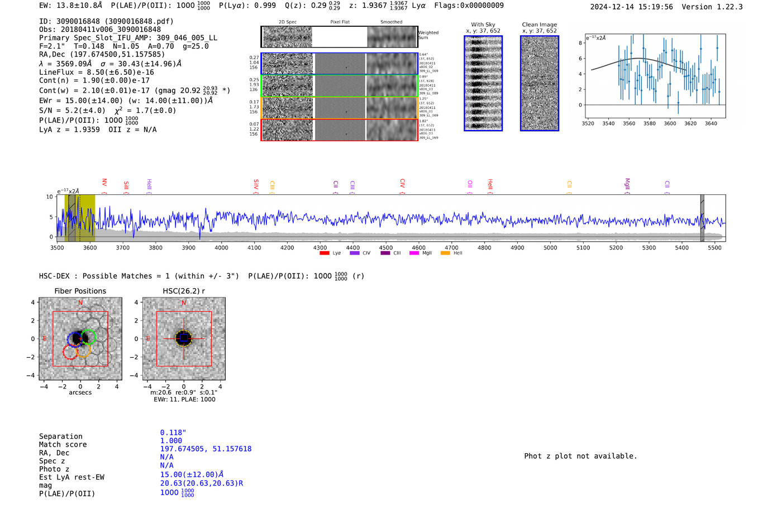Pick the red fiber circle marker

point(70,352)
